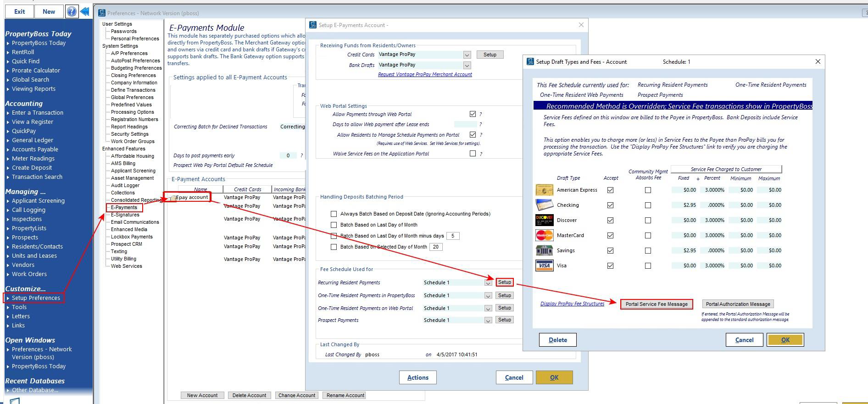Click New Account button
This screenshot has height=404, width=868.
[x=202, y=395]
